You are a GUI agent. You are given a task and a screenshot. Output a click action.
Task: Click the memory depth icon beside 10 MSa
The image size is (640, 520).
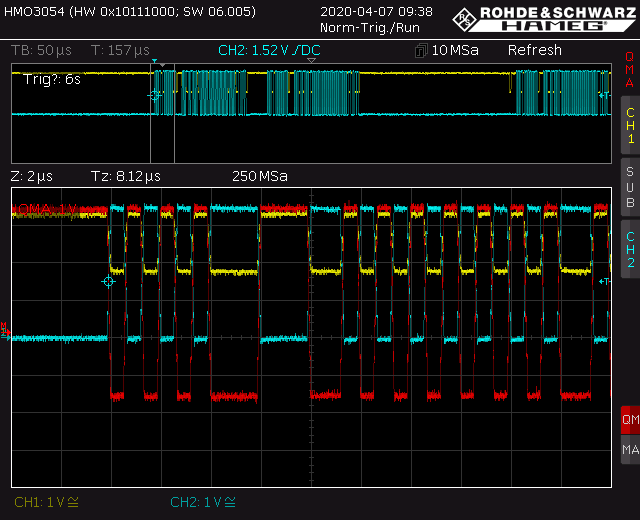pyautogui.click(x=421, y=51)
